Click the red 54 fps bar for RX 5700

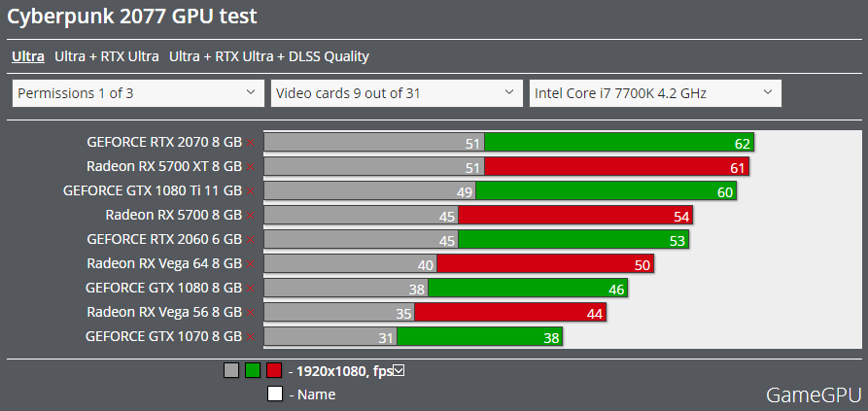[575, 215]
